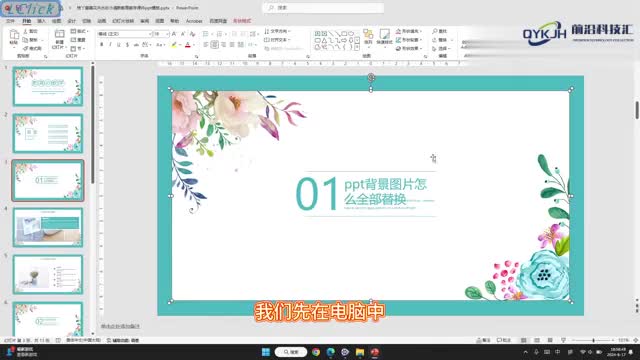The width and height of the screenshot is (640, 360).
Task: Apply the yellow text highlight color
Action: click(174, 44)
